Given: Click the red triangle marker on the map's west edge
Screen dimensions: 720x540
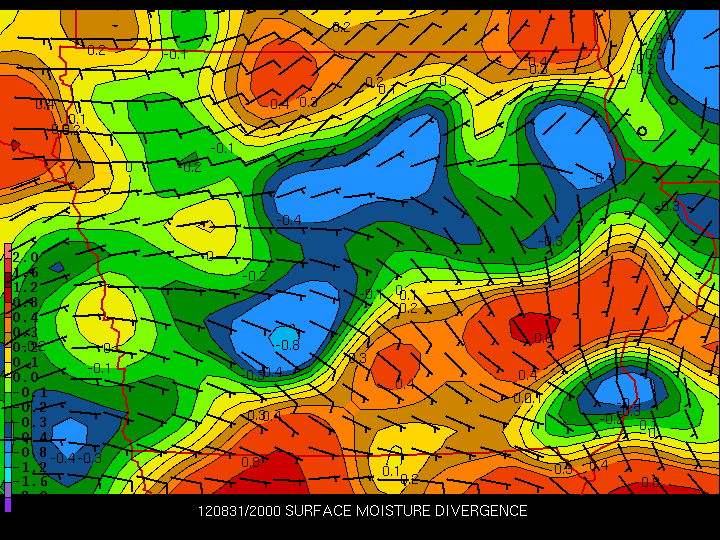Looking at the screenshot, I should (16, 146).
